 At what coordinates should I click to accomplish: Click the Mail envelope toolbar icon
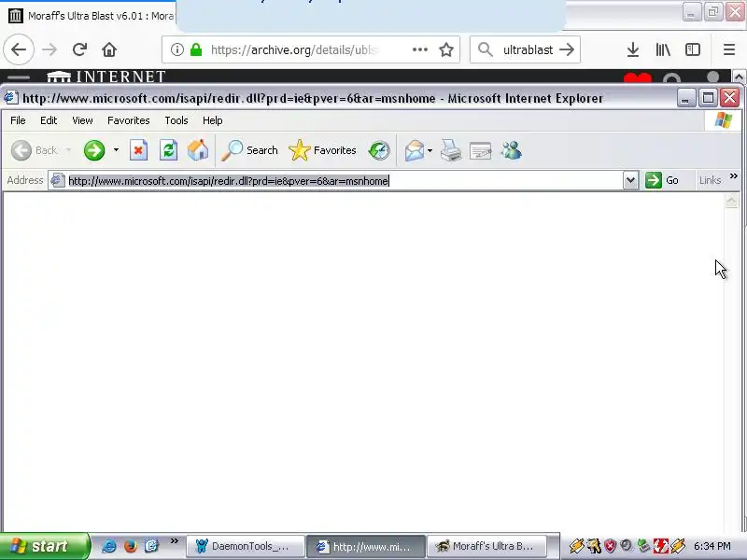click(414, 150)
